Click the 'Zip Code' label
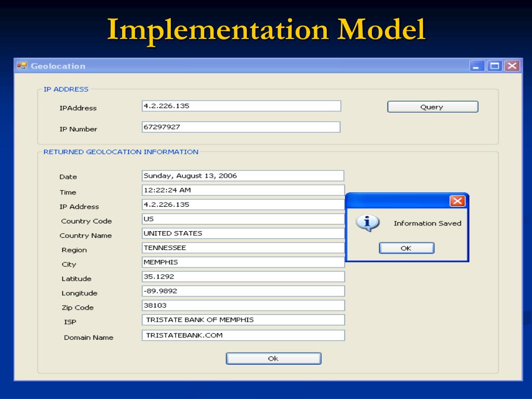The width and height of the screenshot is (532, 399). [78, 308]
